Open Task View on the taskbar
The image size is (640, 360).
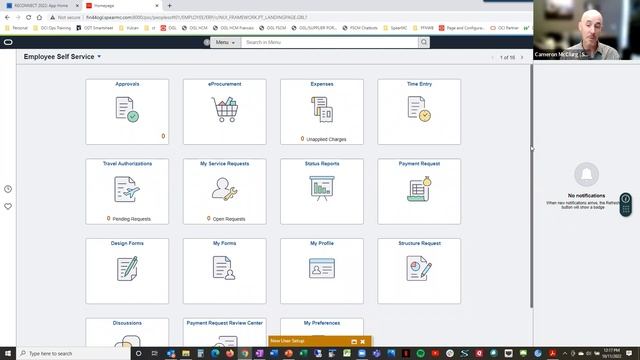[x=154, y=353]
